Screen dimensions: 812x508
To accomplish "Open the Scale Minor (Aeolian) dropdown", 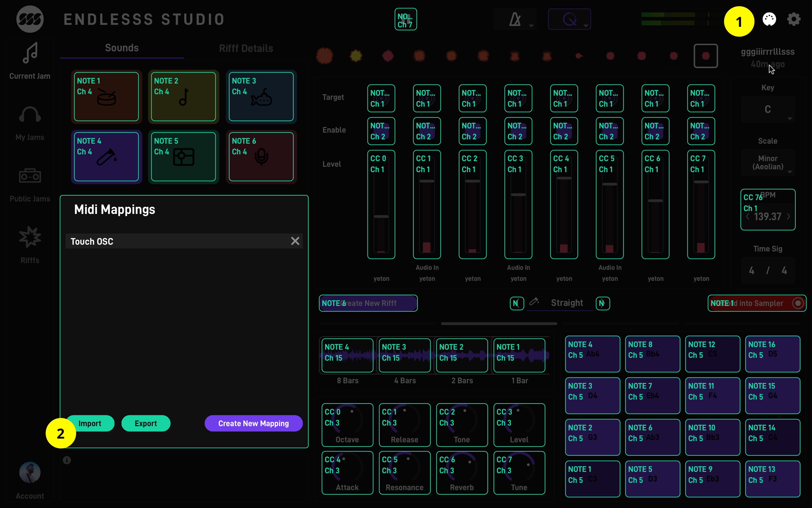I will (x=768, y=163).
